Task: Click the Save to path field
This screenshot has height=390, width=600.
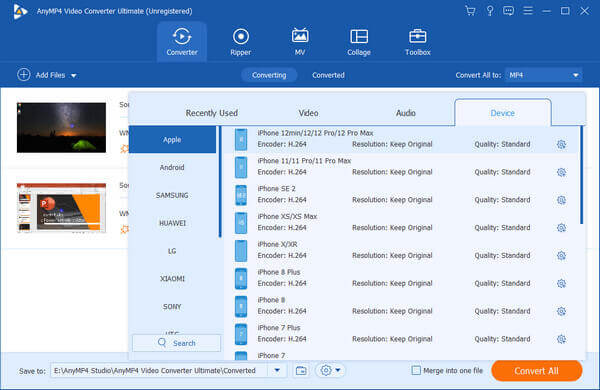Action: click(160, 370)
